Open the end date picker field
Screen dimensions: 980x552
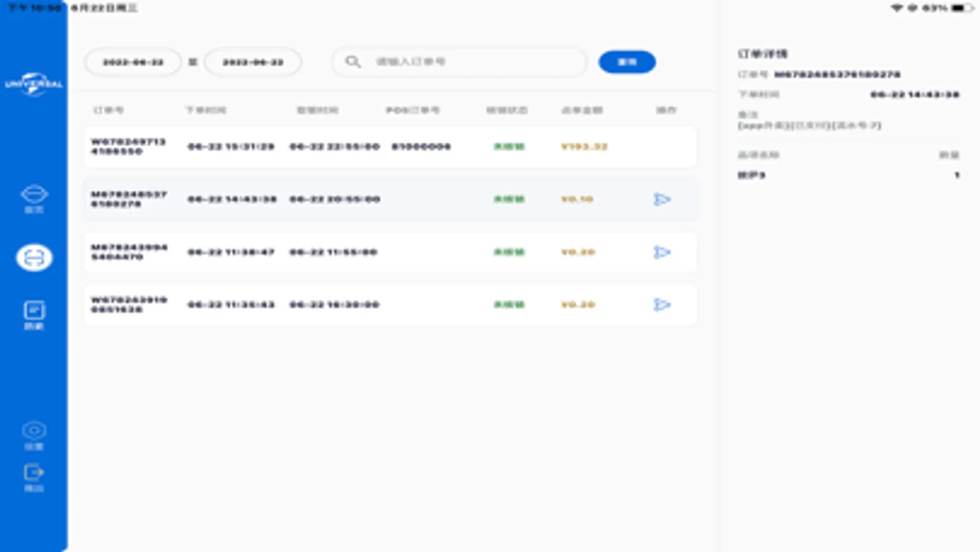[x=253, y=62]
